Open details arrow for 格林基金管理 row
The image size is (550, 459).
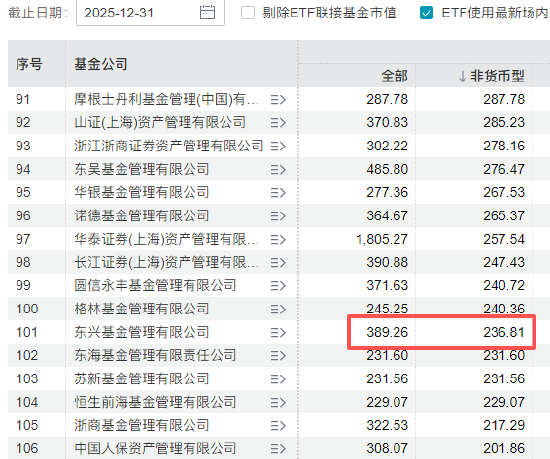coord(278,309)
